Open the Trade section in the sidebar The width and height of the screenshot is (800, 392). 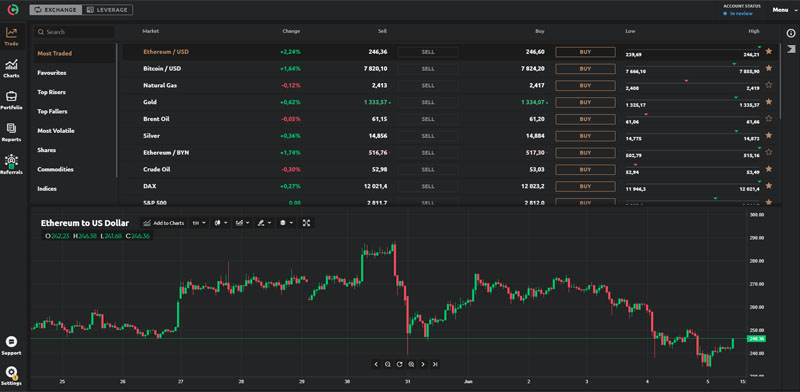[11, 37]
